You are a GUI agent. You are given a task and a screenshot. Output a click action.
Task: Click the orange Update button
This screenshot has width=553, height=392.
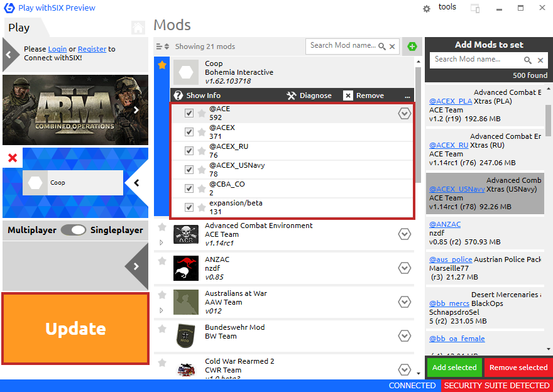click(75, 329)
